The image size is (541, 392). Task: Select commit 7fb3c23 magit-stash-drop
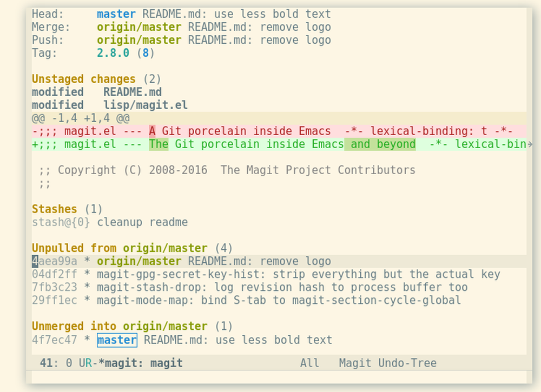point(250,287)
